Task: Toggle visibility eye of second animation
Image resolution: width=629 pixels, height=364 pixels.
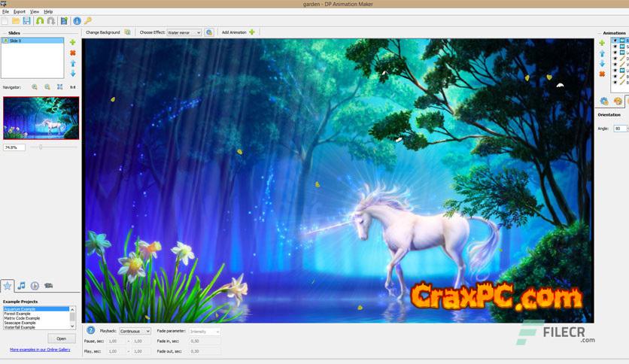Action: point(615,47)
